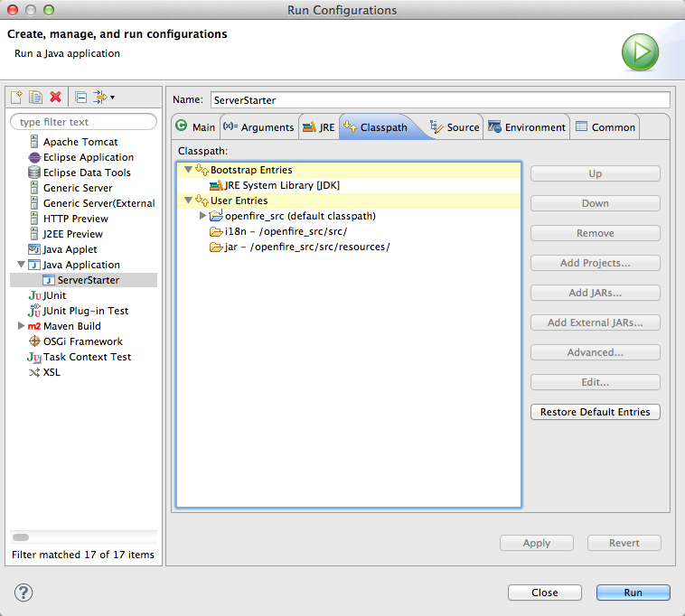Switch to the Arguments tab

pyautogui.click(x=258, y=127)
